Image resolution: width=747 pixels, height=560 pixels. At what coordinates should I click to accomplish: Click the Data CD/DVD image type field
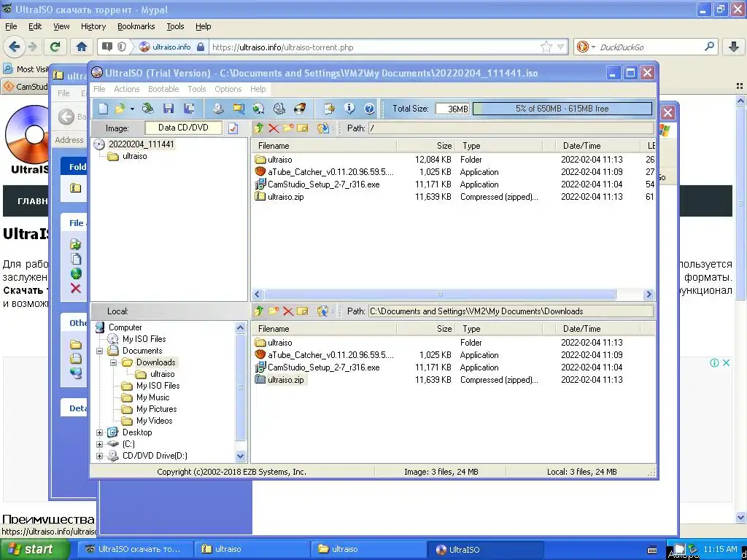pos(183,128)
